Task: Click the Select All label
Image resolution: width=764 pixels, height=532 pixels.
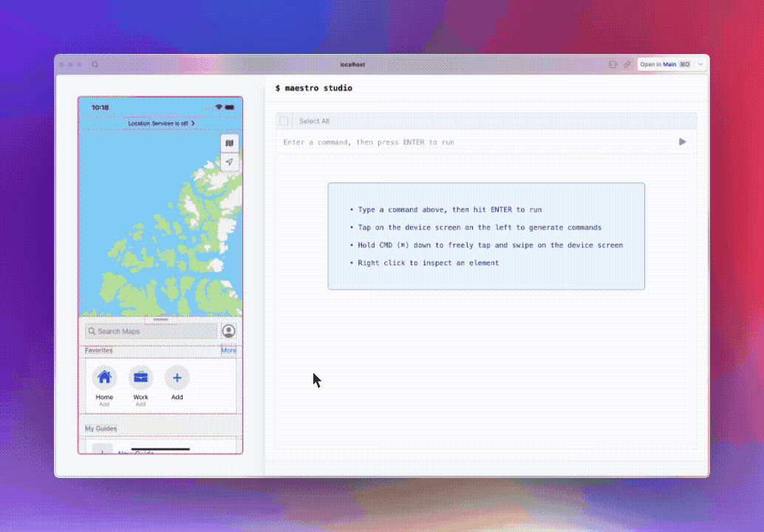Action: point(314,121)
